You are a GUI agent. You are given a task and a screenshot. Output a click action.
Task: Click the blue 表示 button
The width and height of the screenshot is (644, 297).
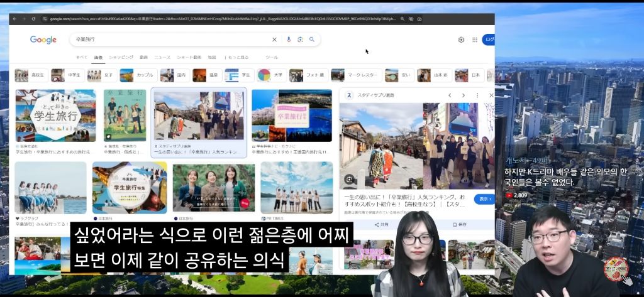484,199
